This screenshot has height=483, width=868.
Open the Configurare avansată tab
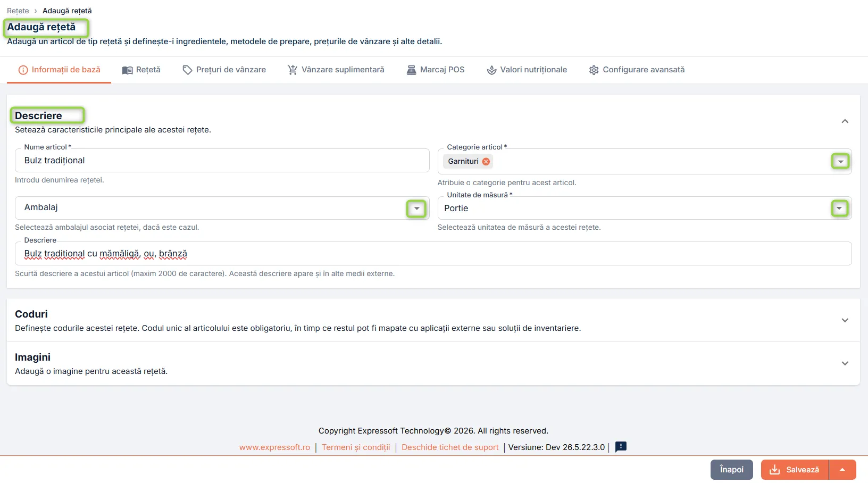[x=637, y=70]
